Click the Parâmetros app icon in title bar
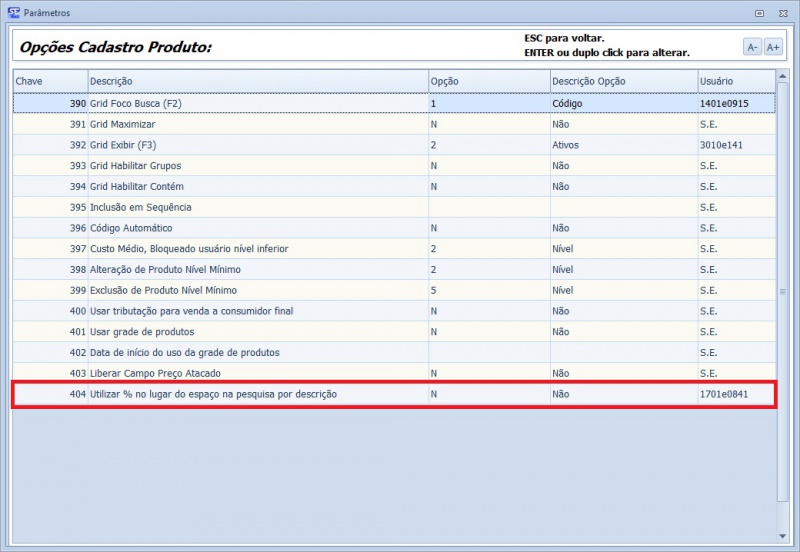The height and width of the screenshot is (552, 800). pos(13,13)
